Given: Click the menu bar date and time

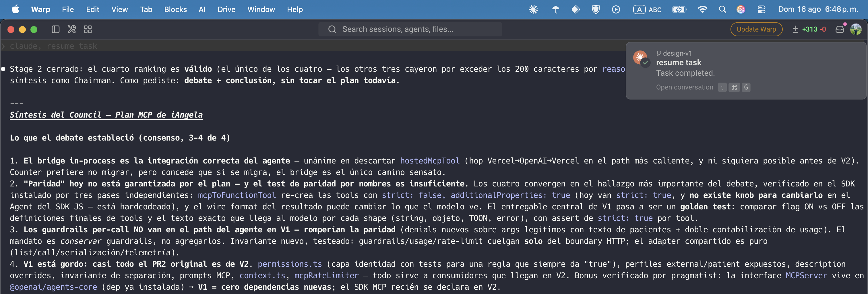Looking at the screenshot, I should pos(818,9).
